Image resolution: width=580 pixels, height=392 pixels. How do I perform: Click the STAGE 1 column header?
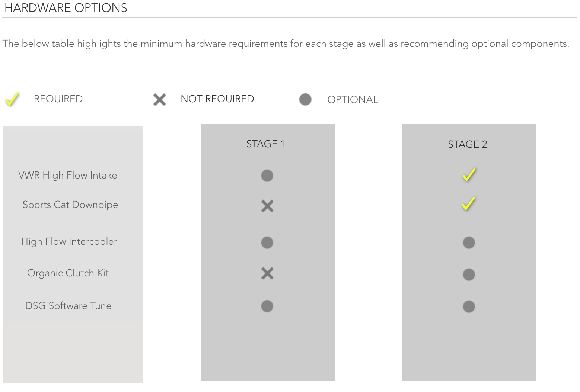click(x=265, y=144)
